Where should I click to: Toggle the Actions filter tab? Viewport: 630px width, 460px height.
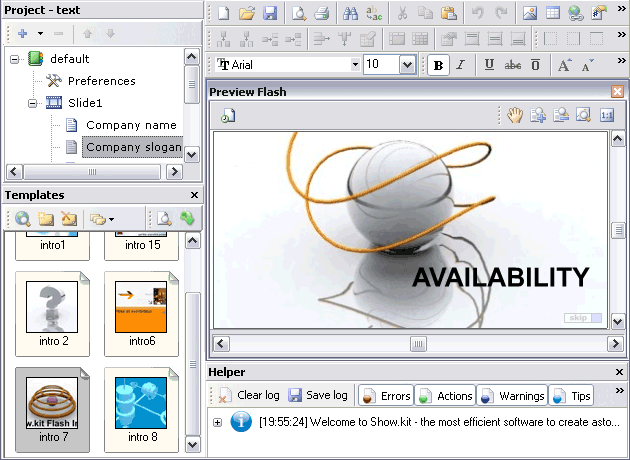445,396
